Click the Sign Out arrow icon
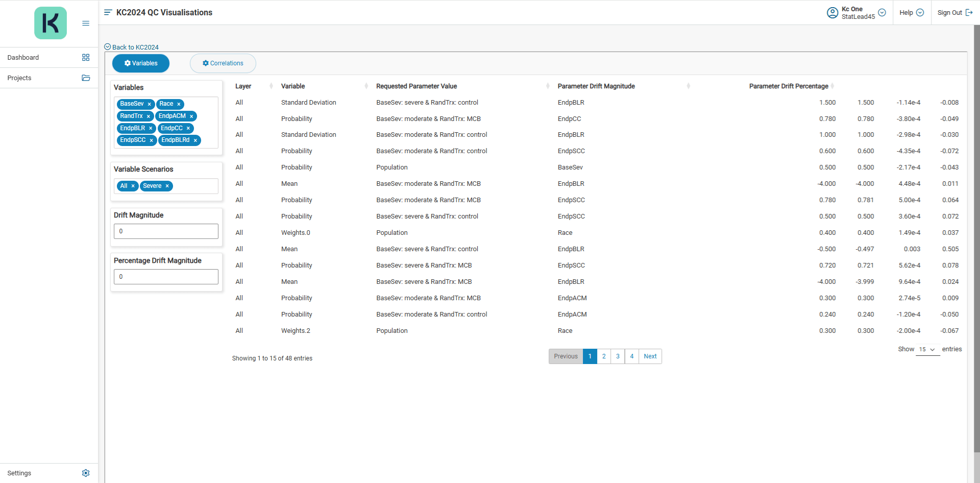The width and height of the screenshot is (980, 483). (969, 13)
